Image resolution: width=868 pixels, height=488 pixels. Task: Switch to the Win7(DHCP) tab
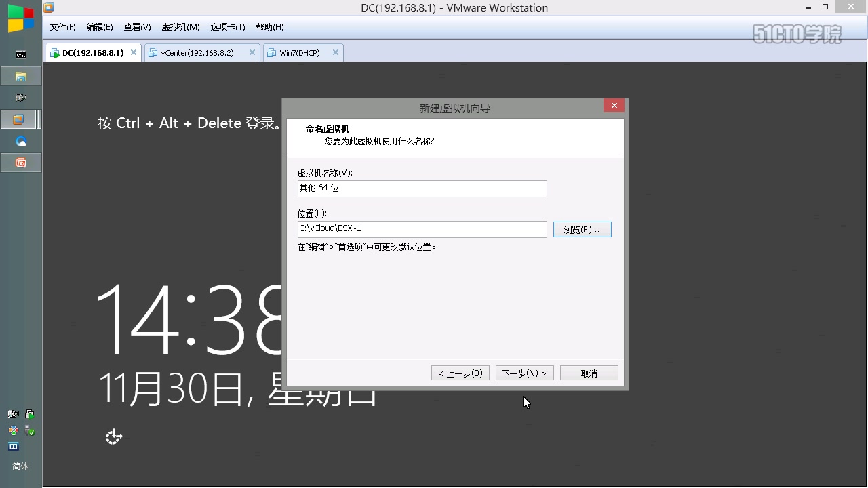pyautogui.click(x=303, y=53)
